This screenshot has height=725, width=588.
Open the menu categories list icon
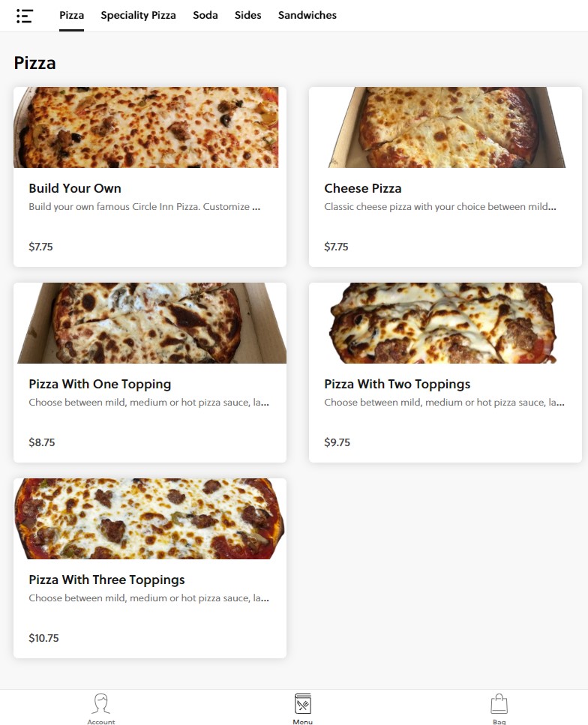click(25, 16)
